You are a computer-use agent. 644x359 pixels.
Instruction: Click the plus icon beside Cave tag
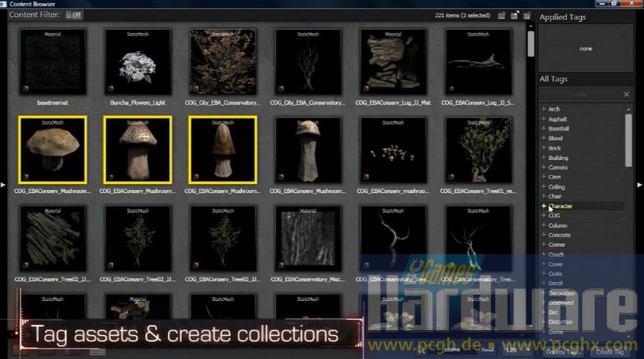click(543, 177)
